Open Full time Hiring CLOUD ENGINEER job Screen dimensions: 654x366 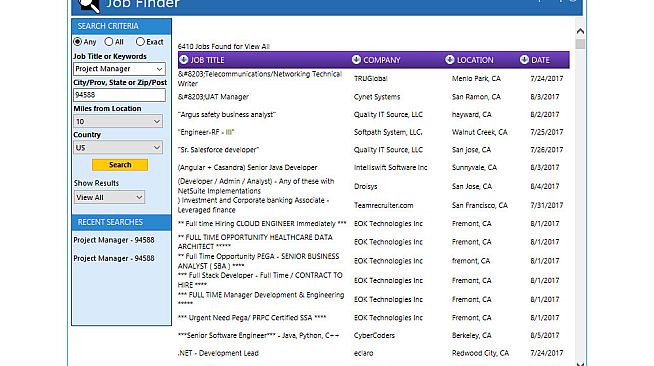coord(262,224)
